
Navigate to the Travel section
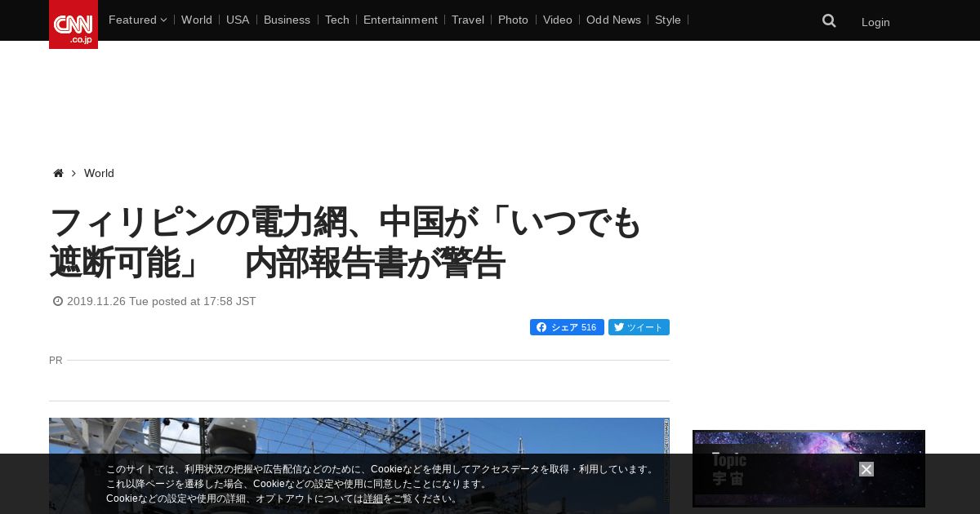[468, 20]
